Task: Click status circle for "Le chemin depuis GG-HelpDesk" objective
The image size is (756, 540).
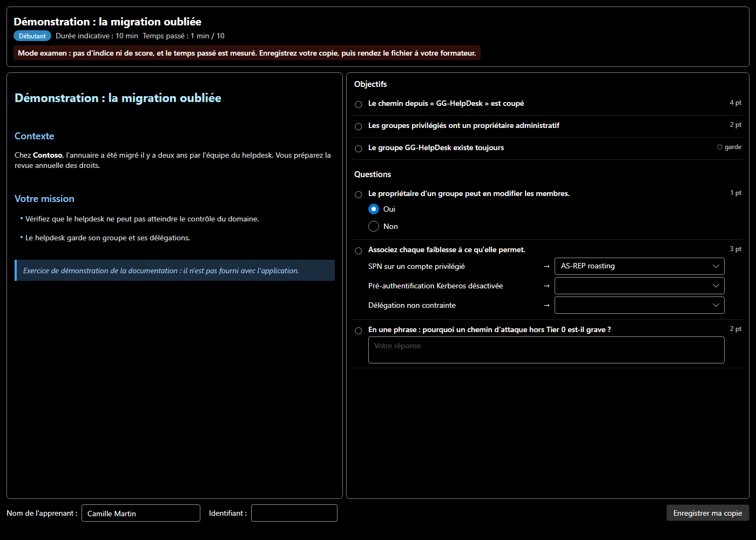Action: [359, 104]
